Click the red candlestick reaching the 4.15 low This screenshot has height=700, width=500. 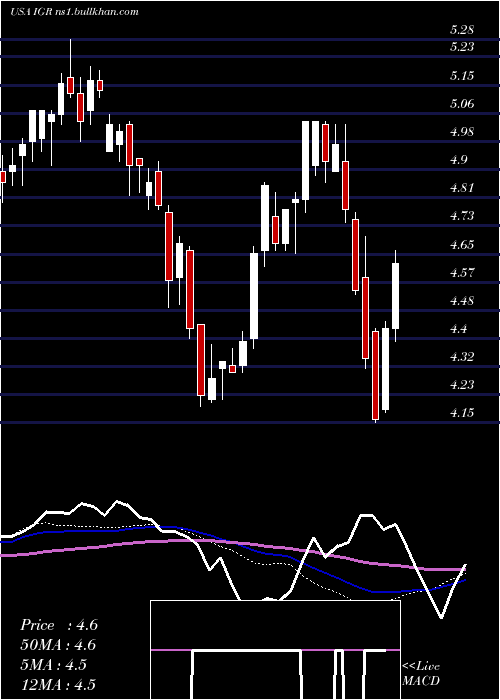click(375, 375)
